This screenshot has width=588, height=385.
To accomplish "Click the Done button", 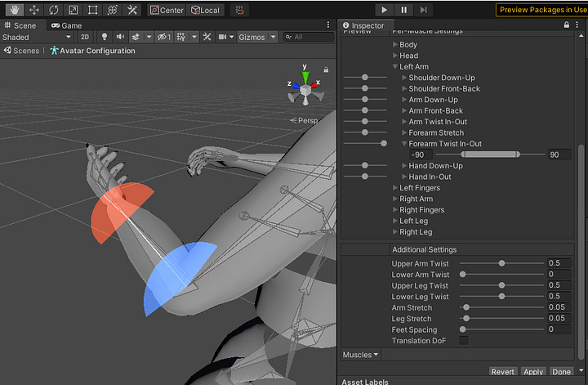I will (x=561, y=371).
